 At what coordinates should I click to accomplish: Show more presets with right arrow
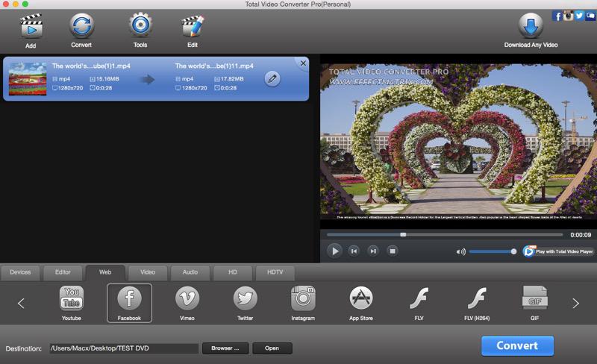[x=575, y=303]
